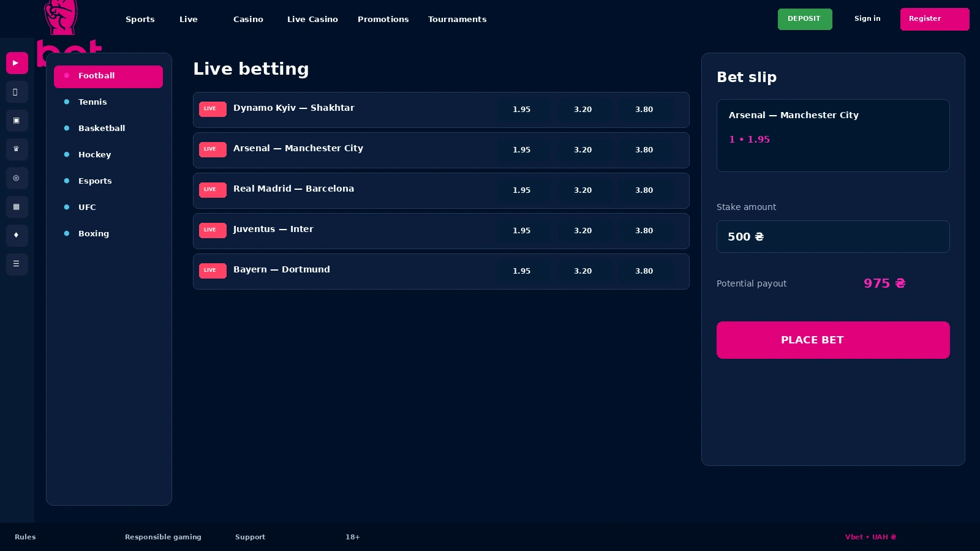Click the diamond sidebar icon

pos(17,236)
